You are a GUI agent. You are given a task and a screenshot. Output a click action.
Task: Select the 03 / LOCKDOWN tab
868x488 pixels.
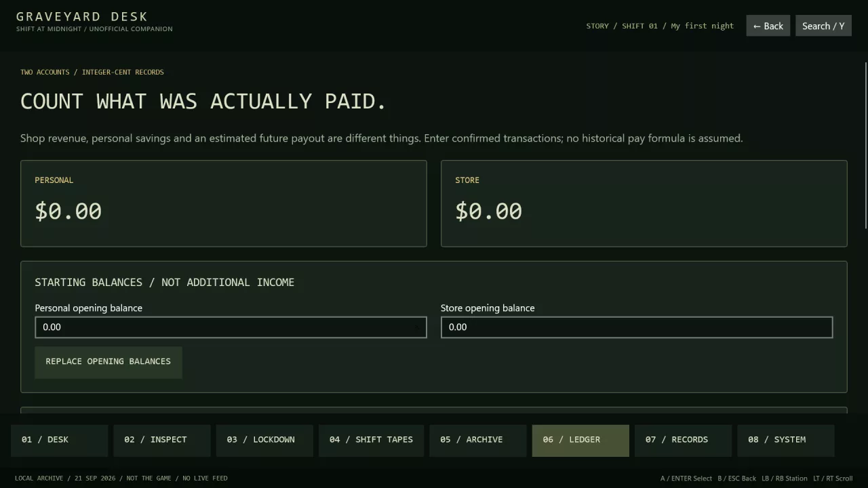pos(264,440)
